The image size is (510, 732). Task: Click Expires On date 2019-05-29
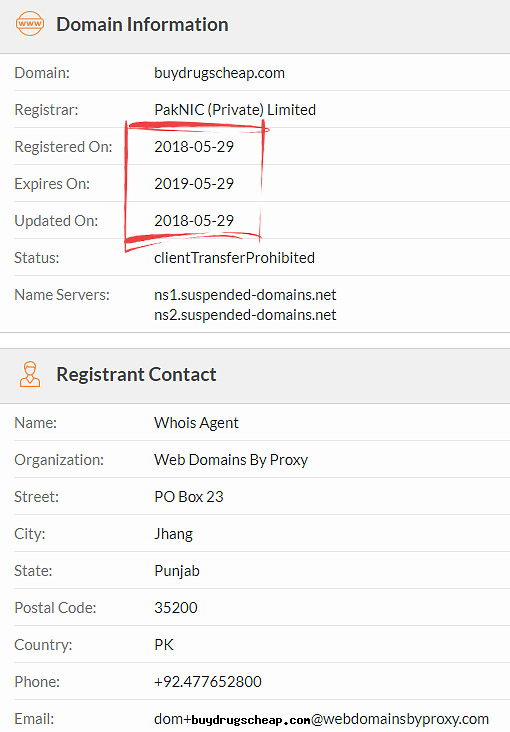(x=194, y=183)
